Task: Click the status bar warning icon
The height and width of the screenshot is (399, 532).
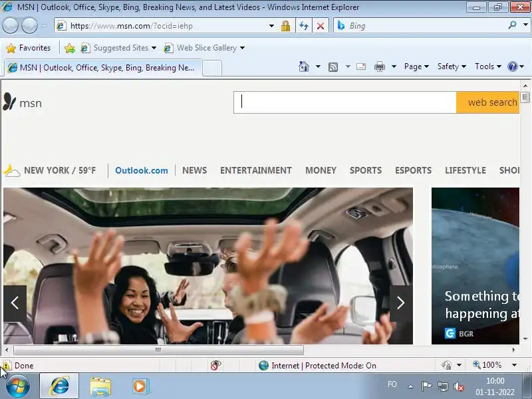Action: (6, 365)
